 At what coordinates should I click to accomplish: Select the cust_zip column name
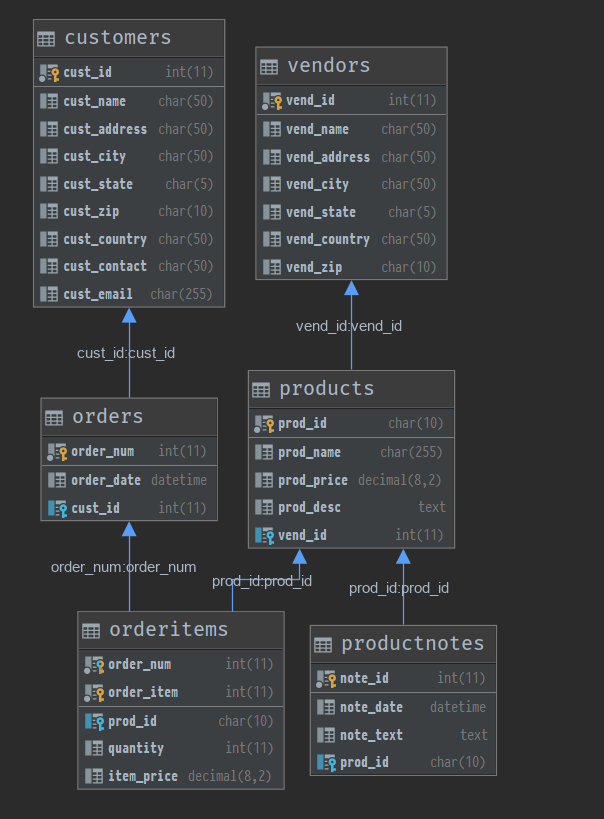[91, 212]
